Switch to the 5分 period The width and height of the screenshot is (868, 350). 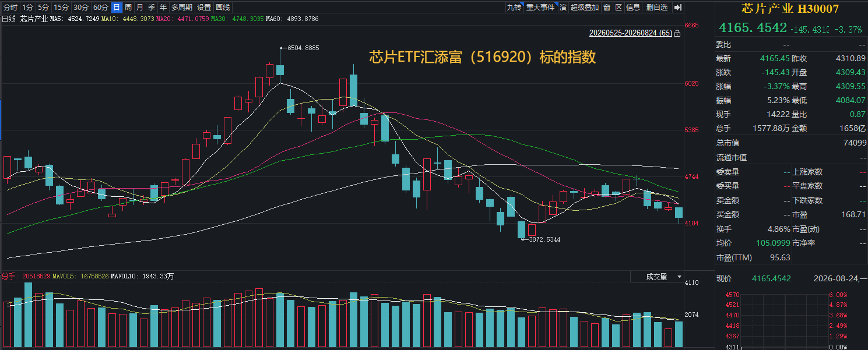[43, 8]
